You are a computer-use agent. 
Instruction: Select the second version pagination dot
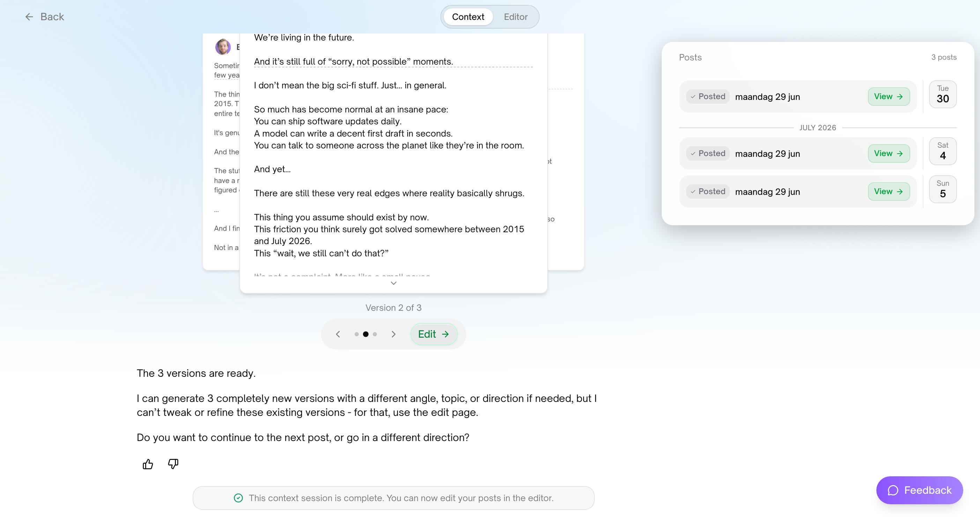[366, 334]
